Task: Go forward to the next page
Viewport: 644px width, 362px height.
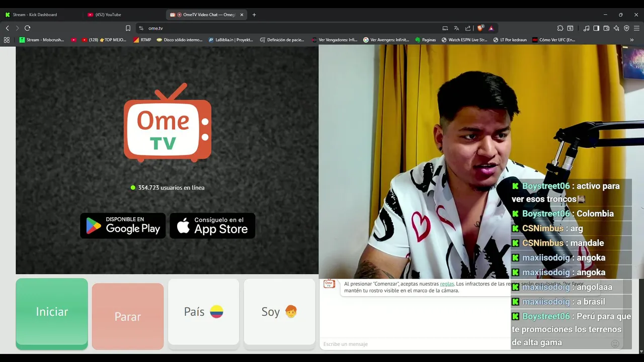Action: click(17, 28)
